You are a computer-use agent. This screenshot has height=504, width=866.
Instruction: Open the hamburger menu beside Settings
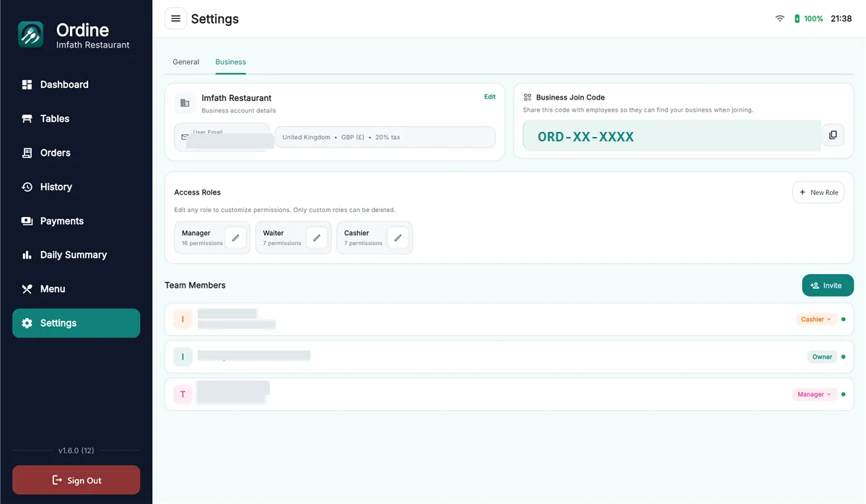[x=175, y=19]
